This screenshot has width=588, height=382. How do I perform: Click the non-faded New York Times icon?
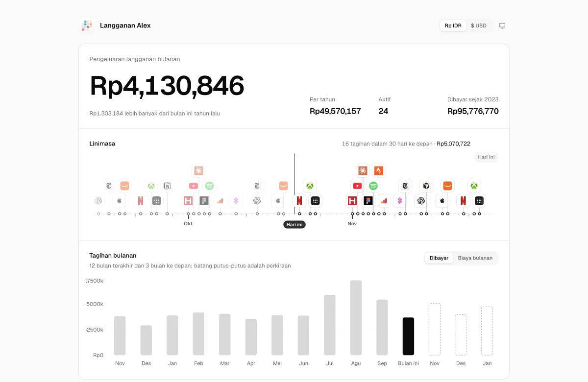pyautogui.click(x=405, y=186)
